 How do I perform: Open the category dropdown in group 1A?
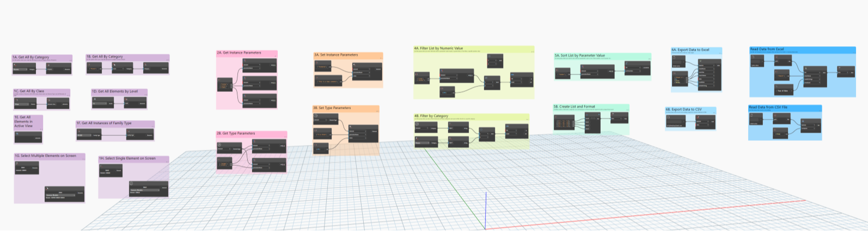click(x=20, y=70)
